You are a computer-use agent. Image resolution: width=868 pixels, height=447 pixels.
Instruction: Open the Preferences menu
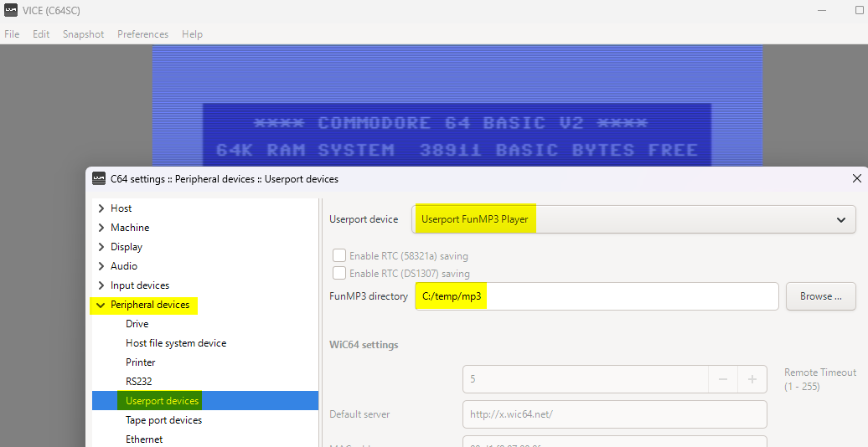[x=142, y=34]
